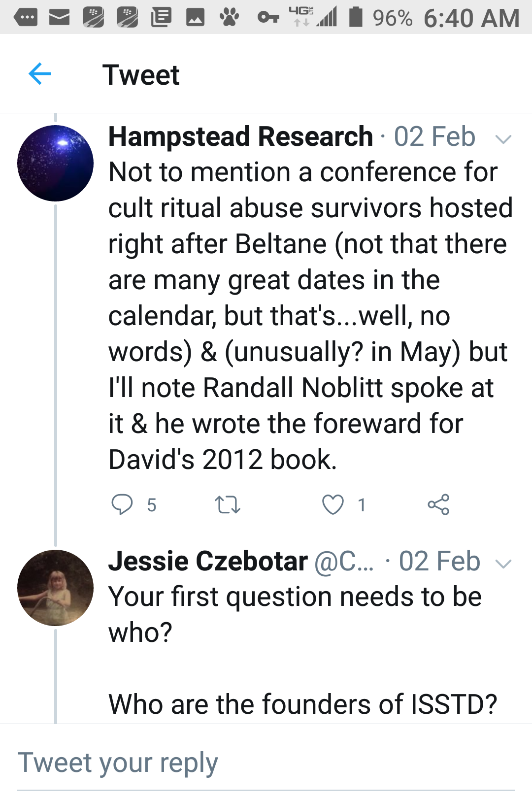Open Jessie Czebotar account name link

[x=208, y=561]
